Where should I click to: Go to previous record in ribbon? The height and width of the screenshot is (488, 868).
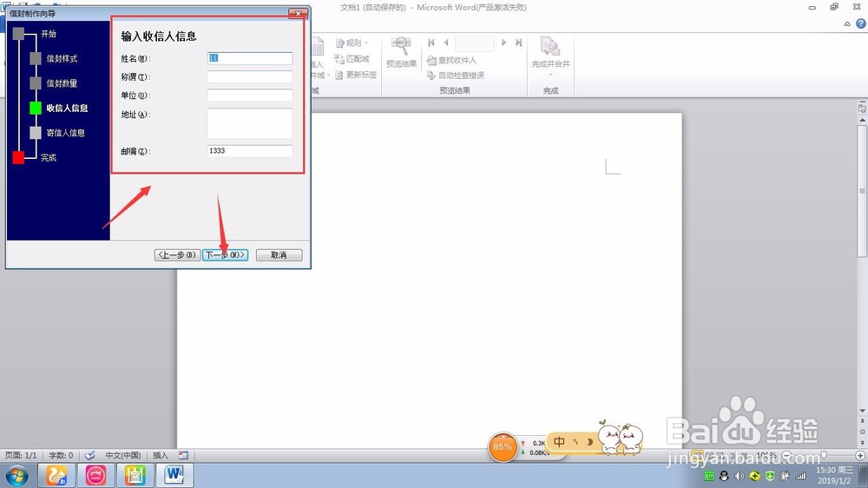click(446, 43)
